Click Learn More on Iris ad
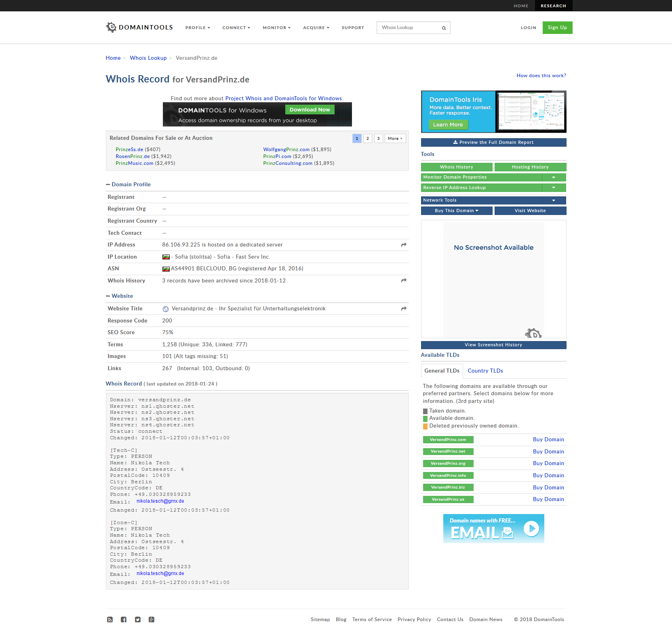The width and height of the screenshot is (672, 630). (448, 125)
